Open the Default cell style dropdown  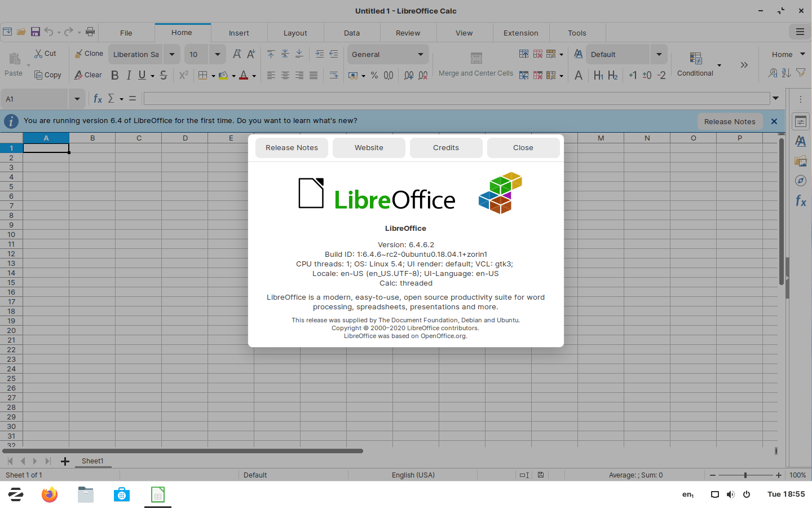(659, 54)
